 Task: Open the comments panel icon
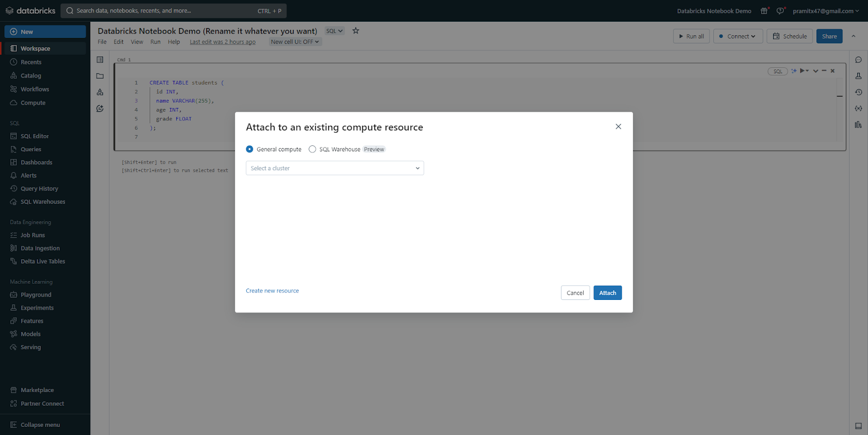point(858,60)
